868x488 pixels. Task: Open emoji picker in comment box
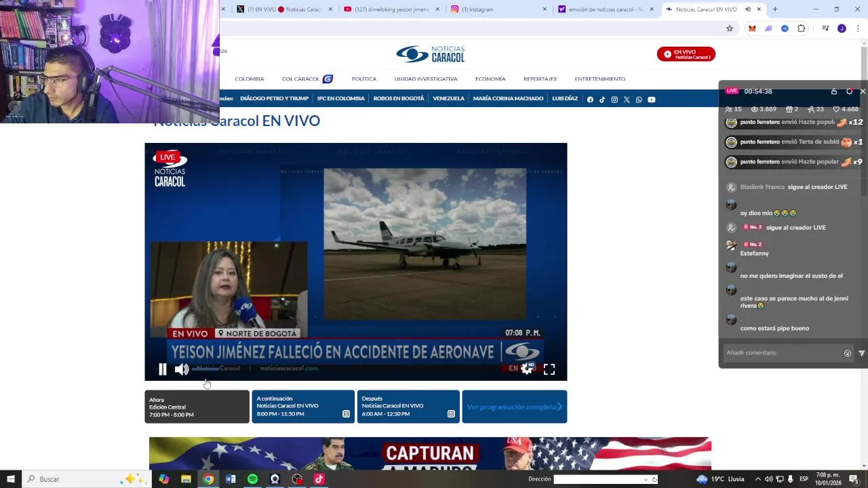[x=848, y=353]
